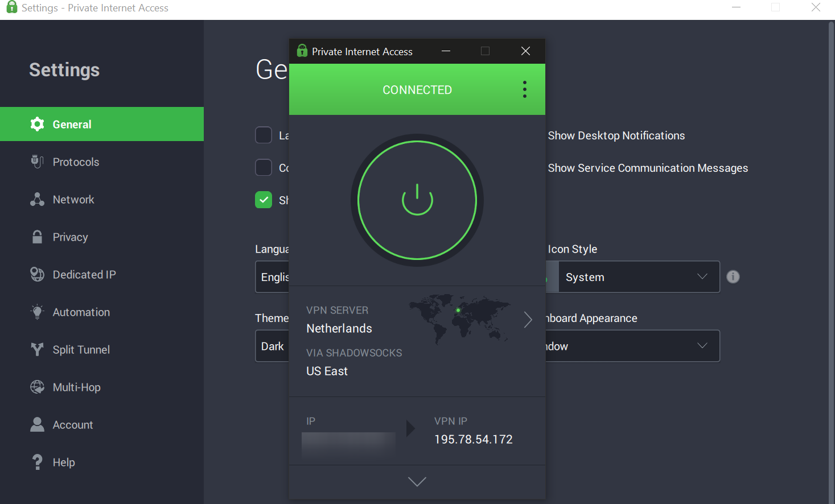Click the blurred IP address field
Screen dimensions: 835x504
(348, 445)
